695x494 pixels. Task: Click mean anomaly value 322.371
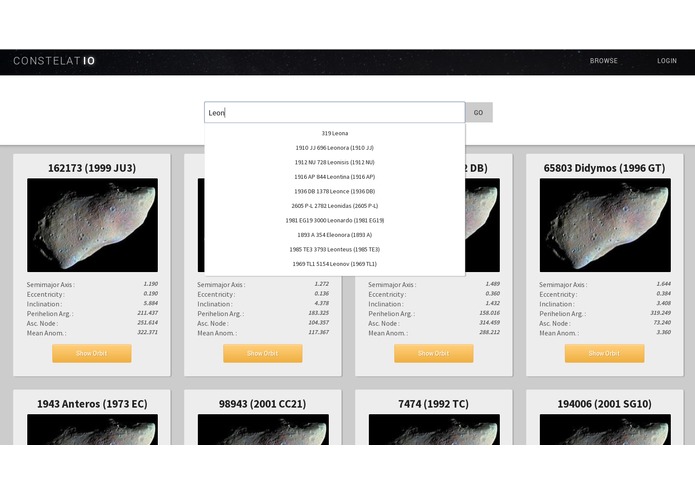pos(148,332)
